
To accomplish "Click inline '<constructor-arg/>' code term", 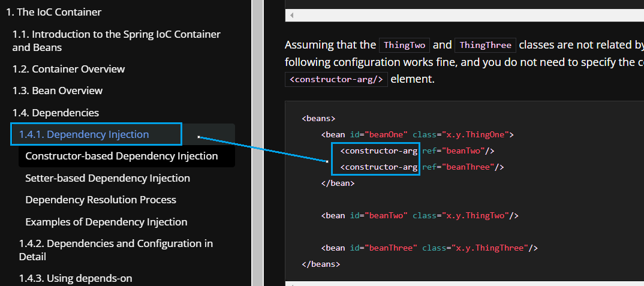I will [336, 79].
